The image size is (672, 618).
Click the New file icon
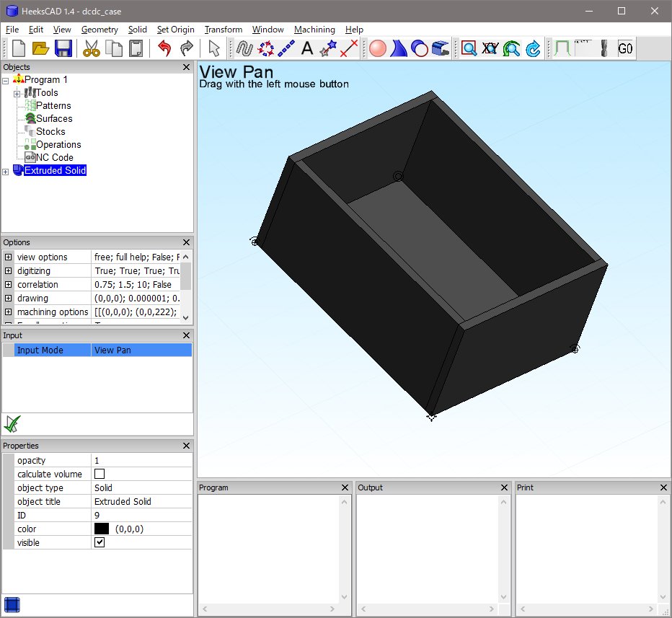pyautogui.click(x=19, y=48)
